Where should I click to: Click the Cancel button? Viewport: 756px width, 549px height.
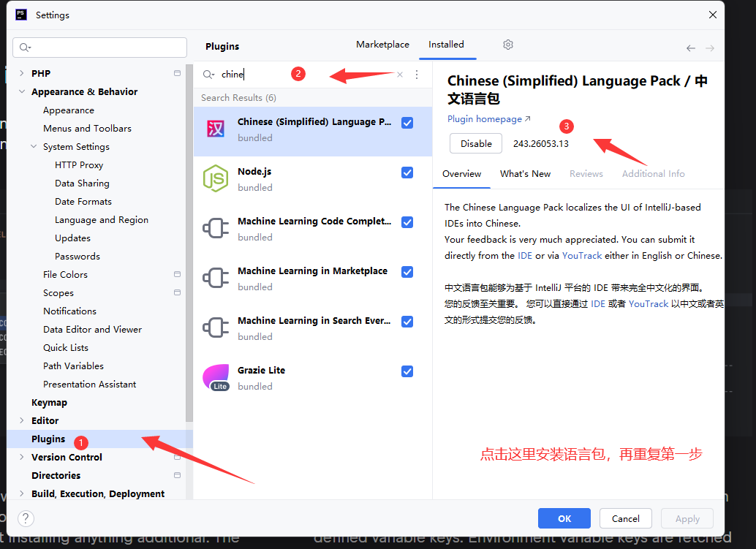pyautogui.click(x=626, y=518)
